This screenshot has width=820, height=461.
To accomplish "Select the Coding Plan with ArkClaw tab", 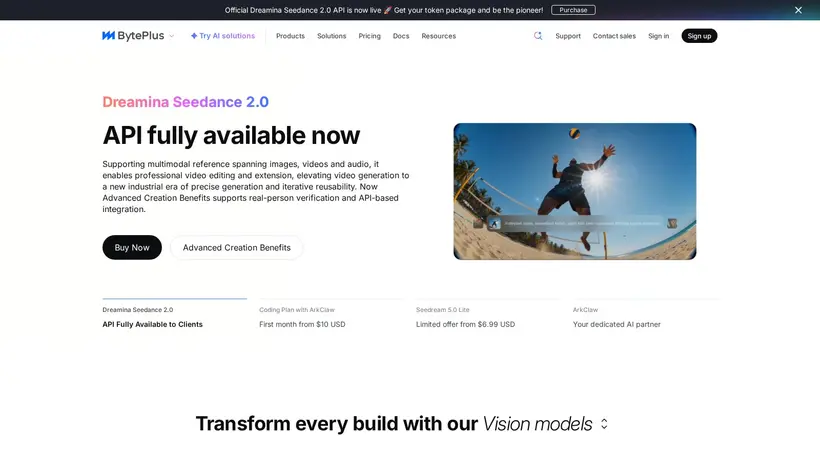I will [331, 316].
